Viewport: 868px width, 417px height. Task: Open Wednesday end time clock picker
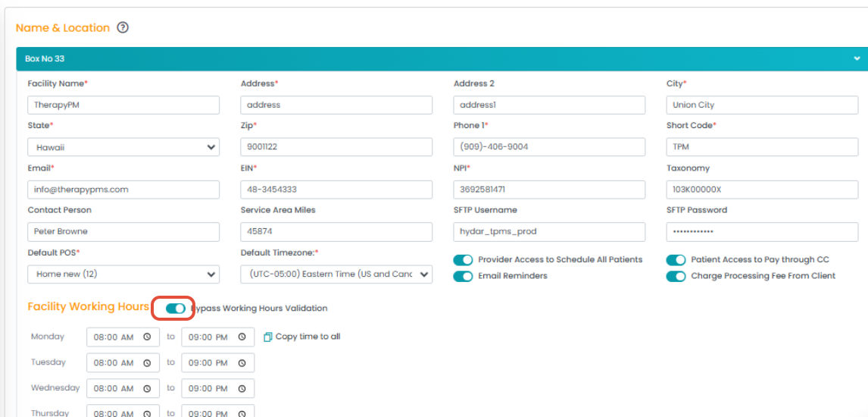pyautogui.click(x=242, y=388)
